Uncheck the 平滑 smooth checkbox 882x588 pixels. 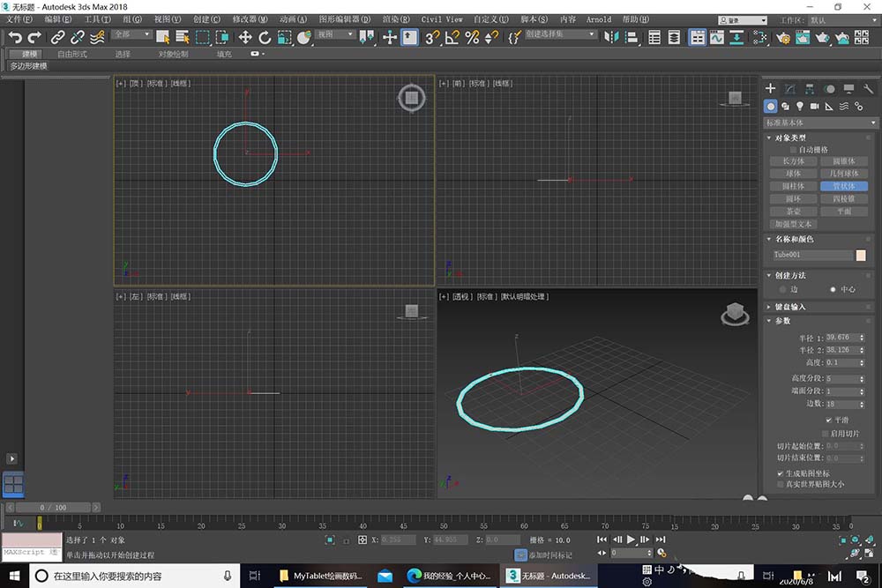pos(828,421)
